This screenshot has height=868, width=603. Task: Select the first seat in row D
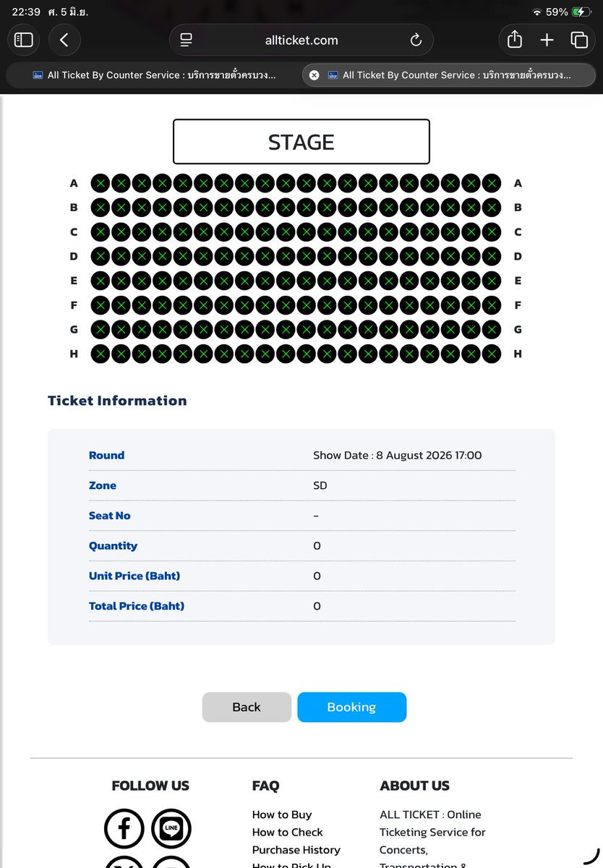100,256
